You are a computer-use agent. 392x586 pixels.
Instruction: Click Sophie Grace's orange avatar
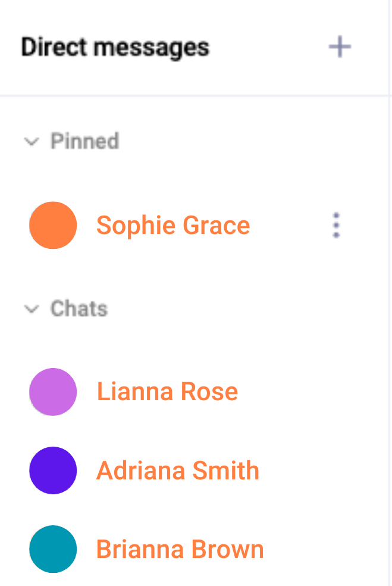pyautogui.click(x=53, y=225)
